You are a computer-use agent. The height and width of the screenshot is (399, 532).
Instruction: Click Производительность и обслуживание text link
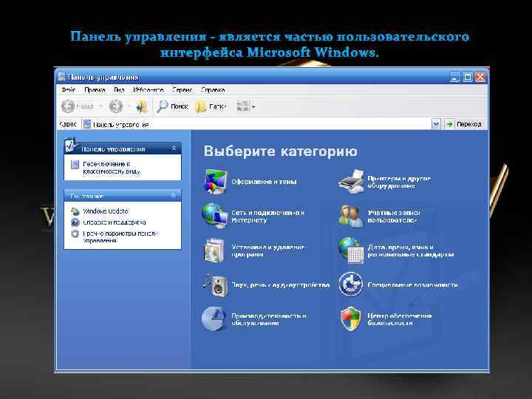click(269, 319)
